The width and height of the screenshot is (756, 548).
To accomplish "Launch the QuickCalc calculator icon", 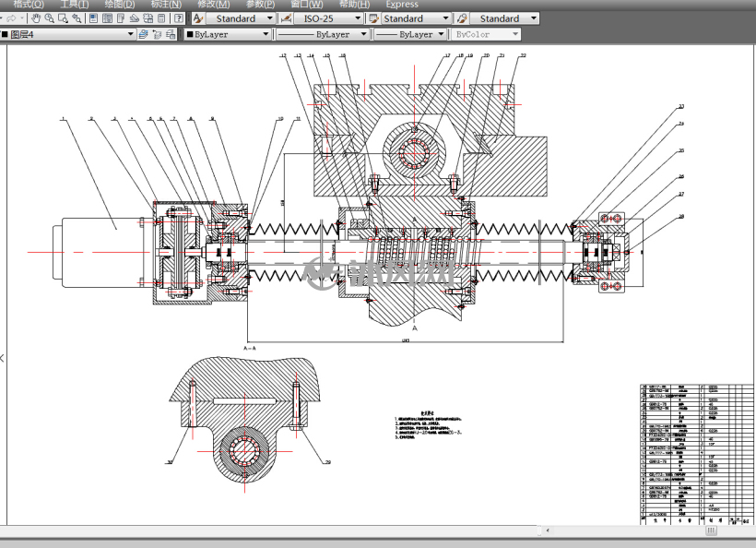I will coord(162,18).
